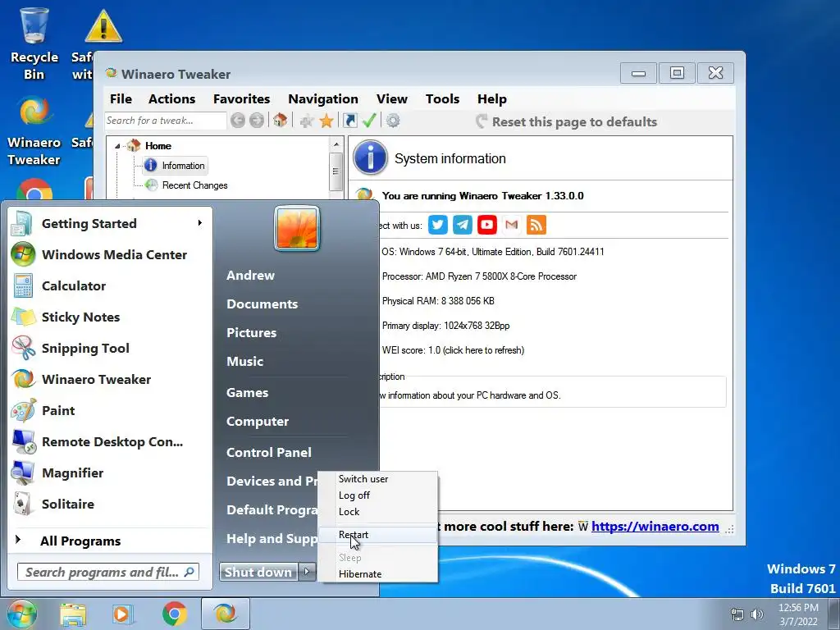
Task: Open the Favorites menu
Action: tap(242, 99)
